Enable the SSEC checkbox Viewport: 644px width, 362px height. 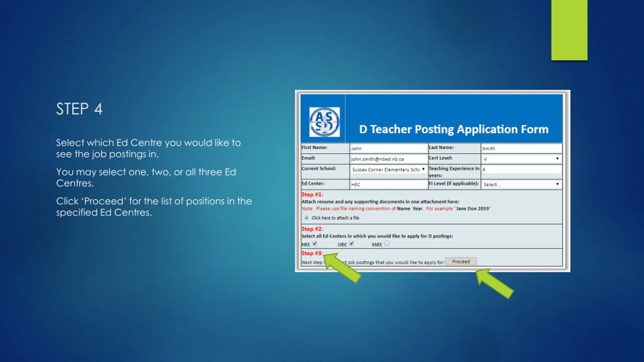click(387, 243)
